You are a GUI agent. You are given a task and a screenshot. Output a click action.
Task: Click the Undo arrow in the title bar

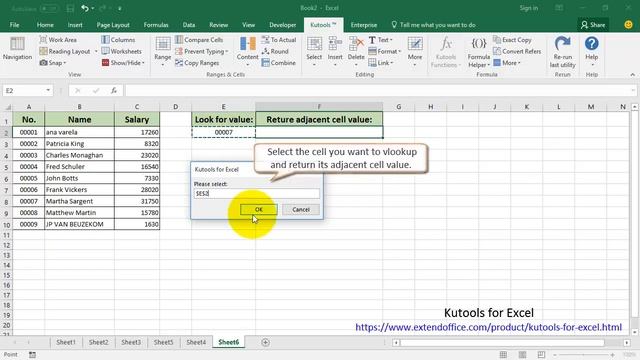pos(84,8)
